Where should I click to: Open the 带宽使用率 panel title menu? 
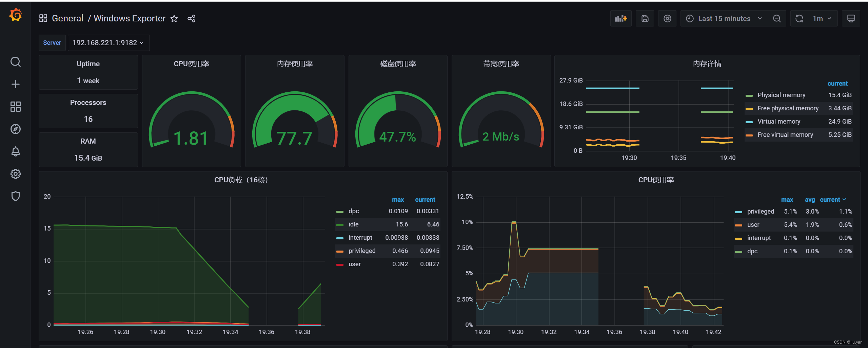tap(501, 64)
